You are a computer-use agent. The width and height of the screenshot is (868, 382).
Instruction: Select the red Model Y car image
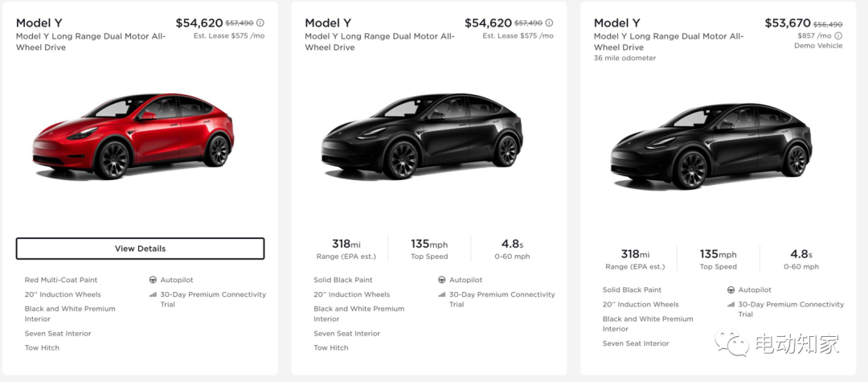click(133, 136)
